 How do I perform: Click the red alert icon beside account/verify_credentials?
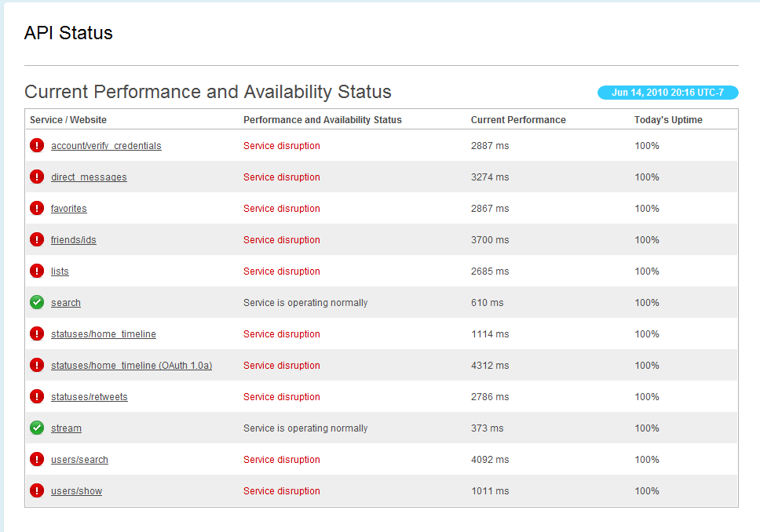click(x=37, y=145)
